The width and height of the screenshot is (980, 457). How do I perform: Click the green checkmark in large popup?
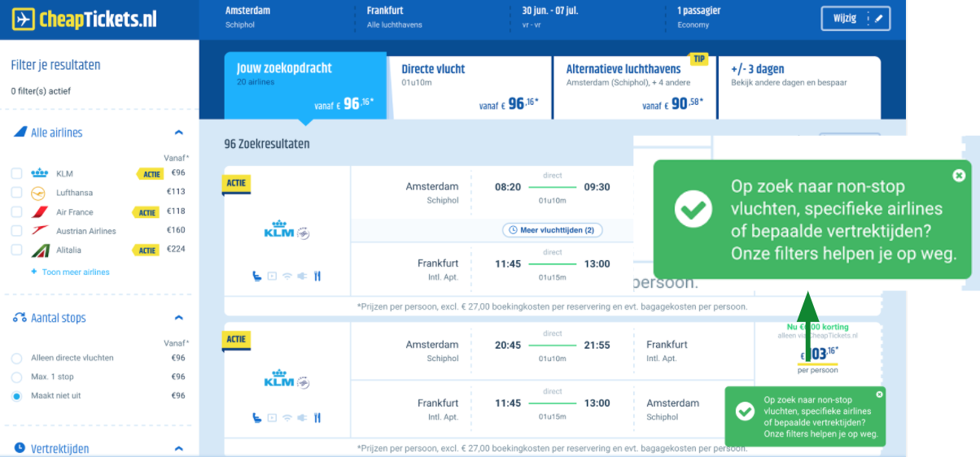[x=693, y=209]
